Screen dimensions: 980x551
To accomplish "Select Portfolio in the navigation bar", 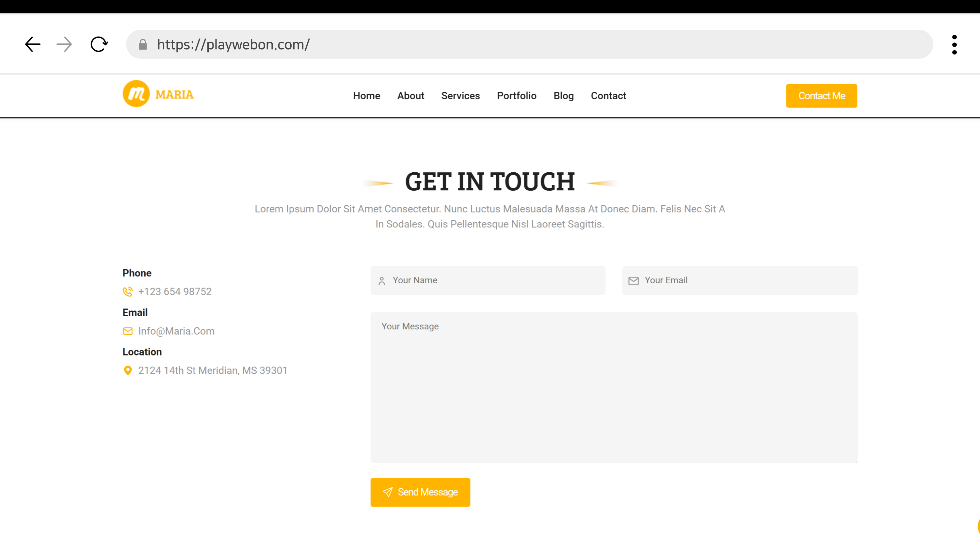I will [516, 96].
